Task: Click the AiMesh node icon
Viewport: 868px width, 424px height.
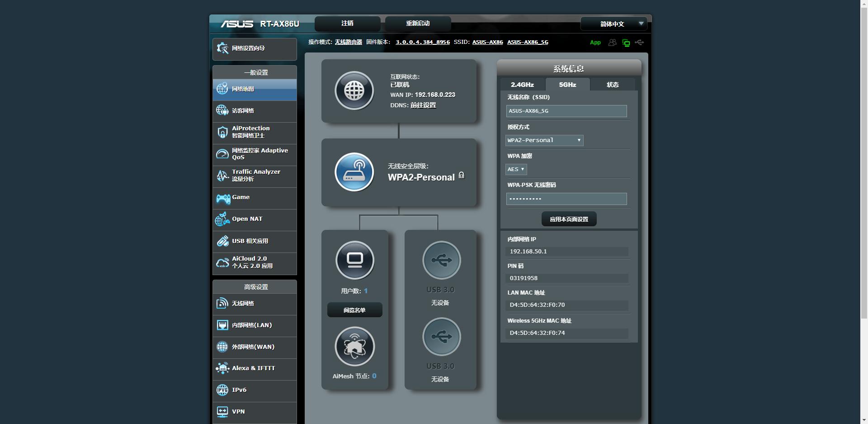Action: (354, 346)
